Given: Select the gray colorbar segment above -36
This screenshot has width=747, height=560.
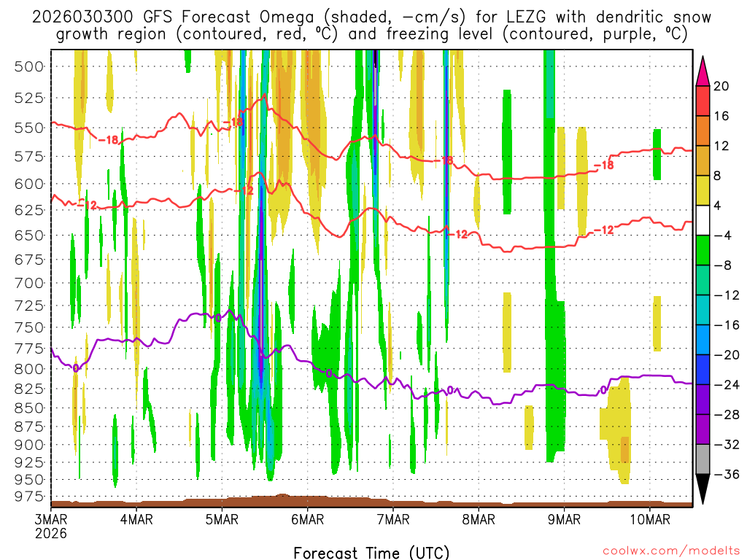Looking at the screenshot, I should (x=703, y=459).
